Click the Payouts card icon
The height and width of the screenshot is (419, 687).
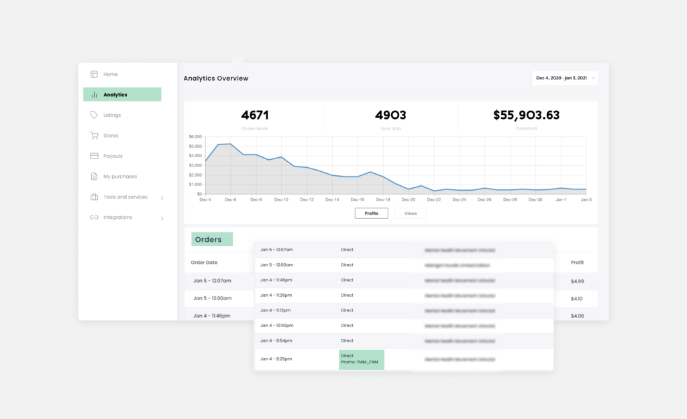point(94,156)
